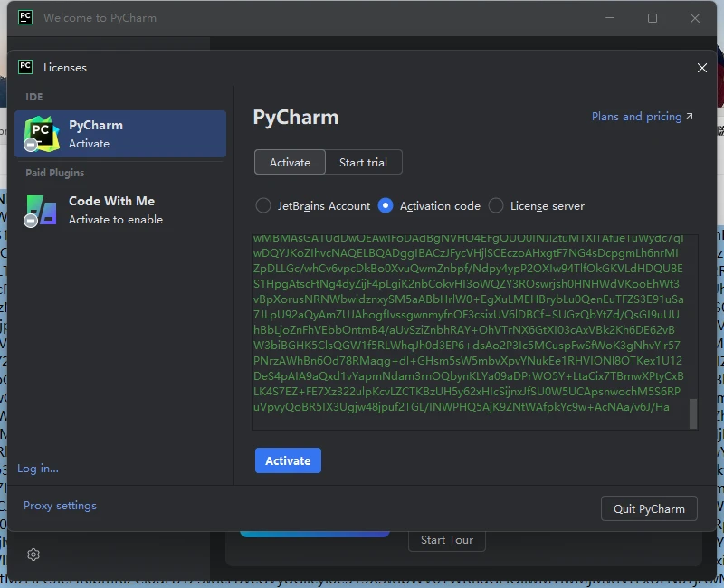
Task: Maximize the Welcome to PyCharm window
Action: pos(652,18)
